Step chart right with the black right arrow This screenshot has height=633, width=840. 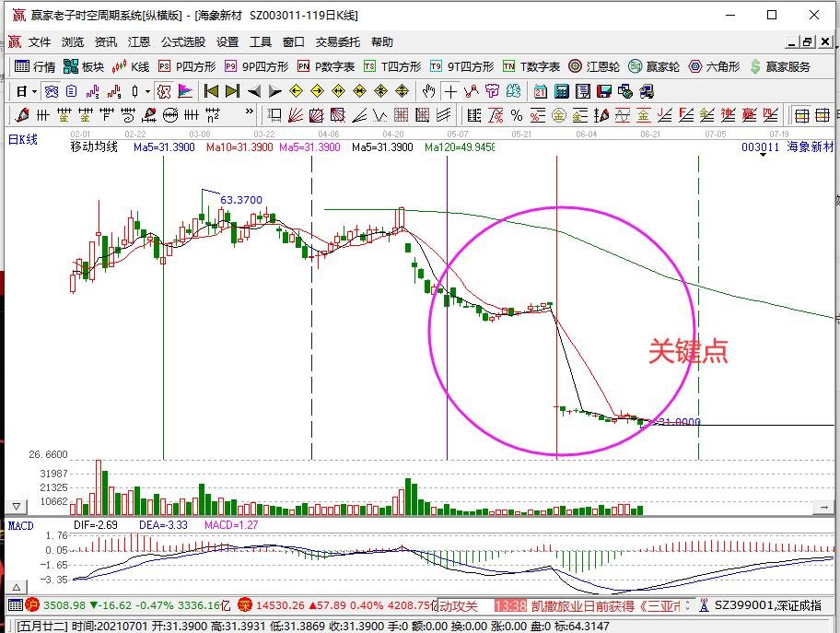274,91
